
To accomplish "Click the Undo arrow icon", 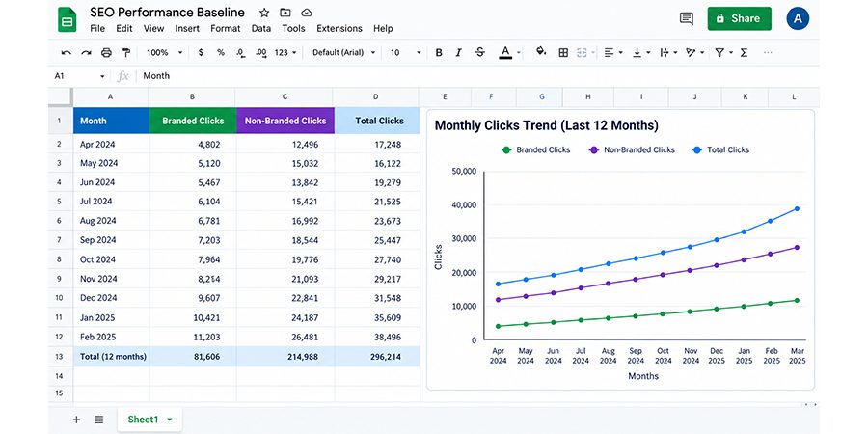I will [x=66, y=53].
